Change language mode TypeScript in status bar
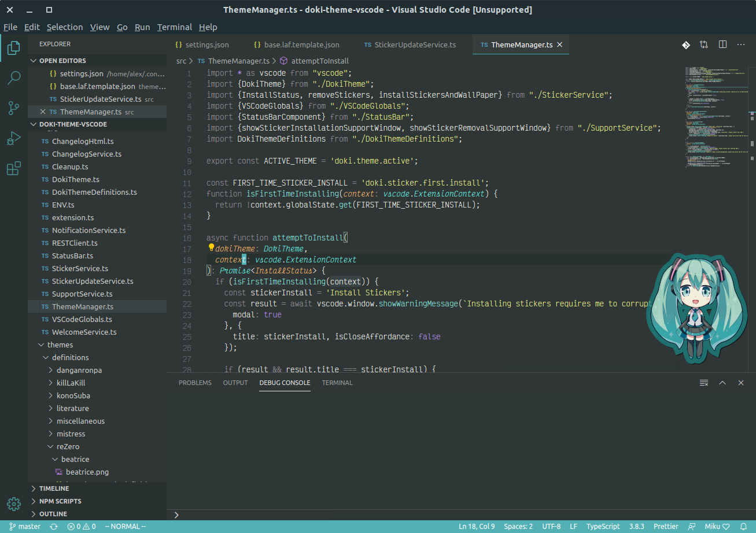Image resolution: width=756 pixels, height=533 pixels. [x=603, y=527]
